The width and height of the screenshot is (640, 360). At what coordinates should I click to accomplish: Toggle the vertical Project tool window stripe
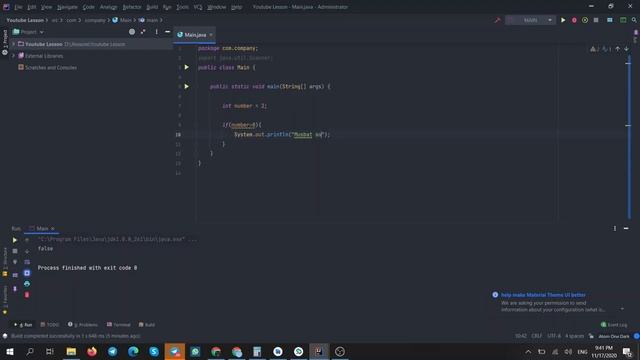(5, 42)
